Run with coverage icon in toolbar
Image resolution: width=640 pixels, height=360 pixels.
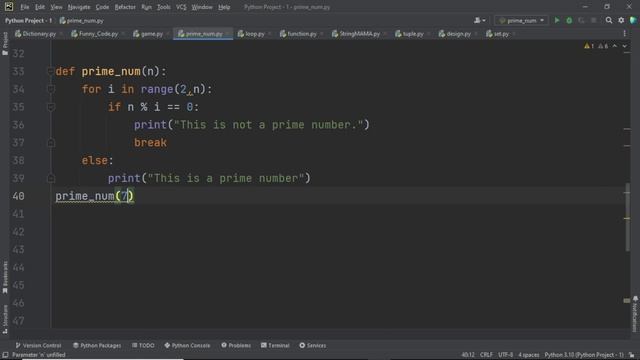point(581,20)
